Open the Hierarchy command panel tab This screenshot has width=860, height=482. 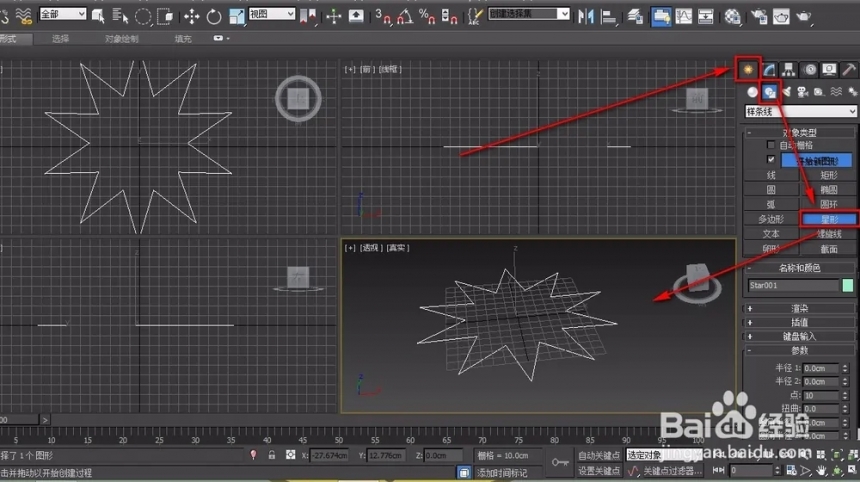point(789,69)
